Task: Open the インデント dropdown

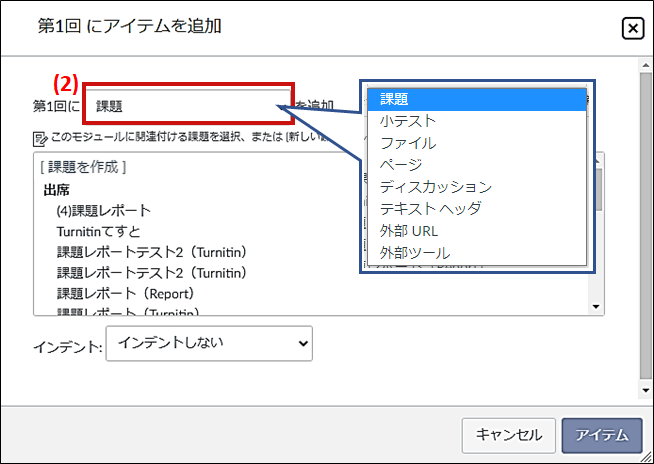Action: click(208, 343)
